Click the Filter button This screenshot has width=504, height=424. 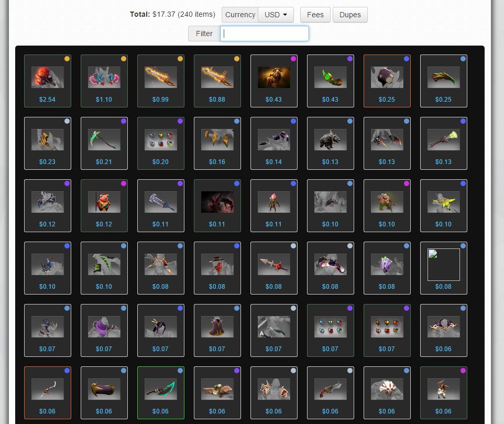[x=204, y=34]
